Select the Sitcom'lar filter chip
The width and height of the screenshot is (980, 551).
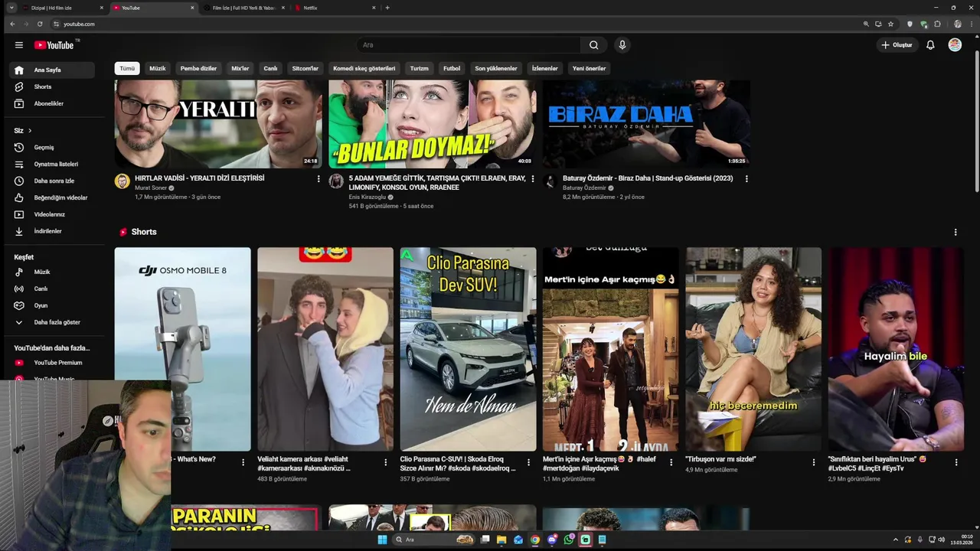(x=305, y=68)
